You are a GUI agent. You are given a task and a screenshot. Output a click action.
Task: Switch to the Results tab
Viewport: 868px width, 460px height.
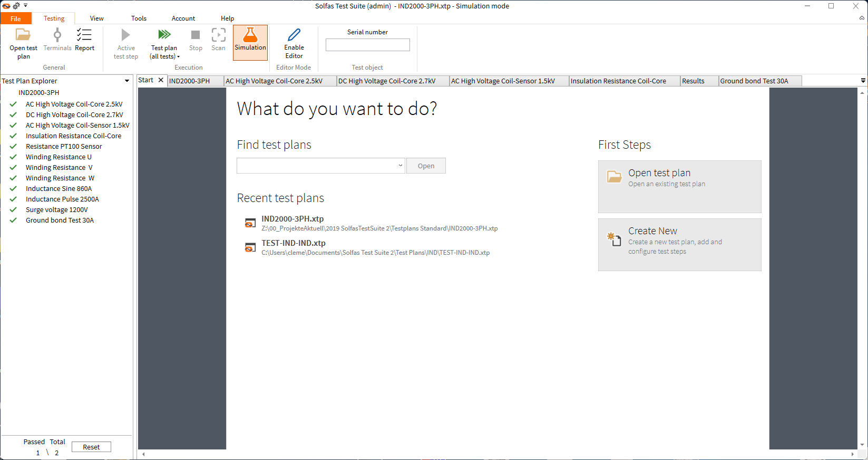(x=699, y=81)
